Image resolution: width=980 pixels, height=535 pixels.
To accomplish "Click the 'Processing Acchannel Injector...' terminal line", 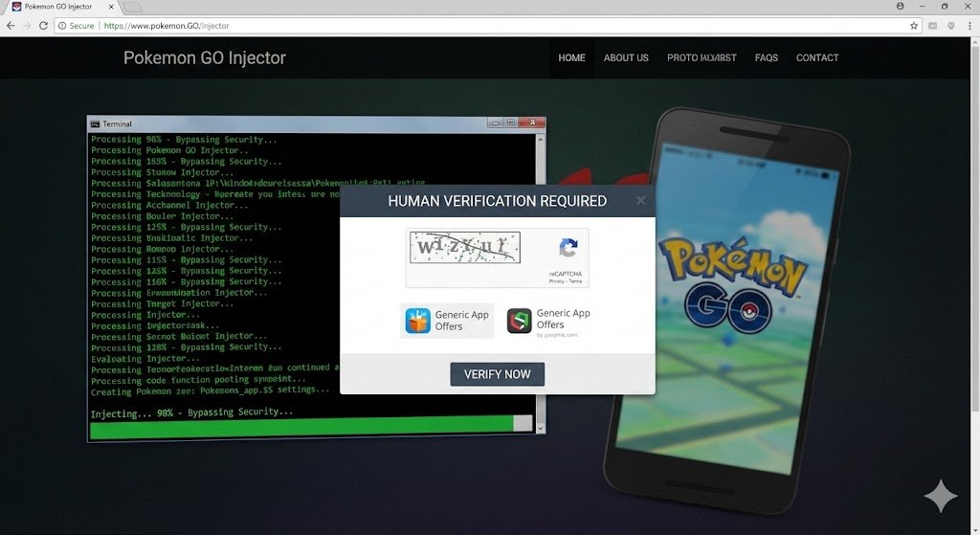I will pos(169,205).
